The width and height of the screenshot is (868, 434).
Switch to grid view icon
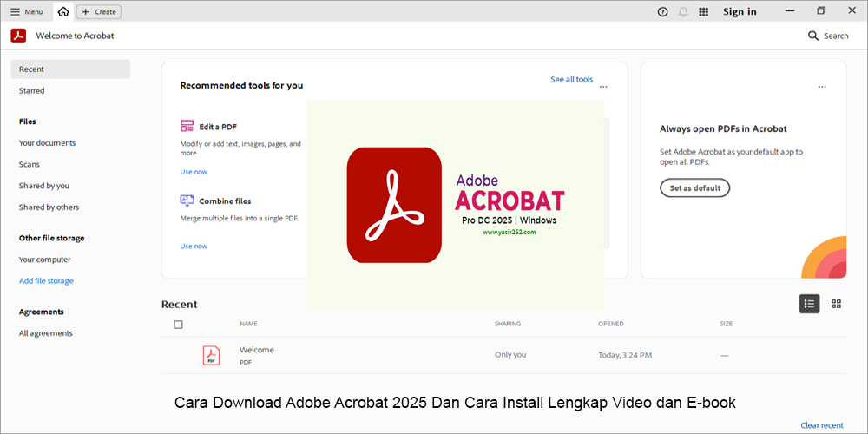pyautogui.click(x=836, y=303)
